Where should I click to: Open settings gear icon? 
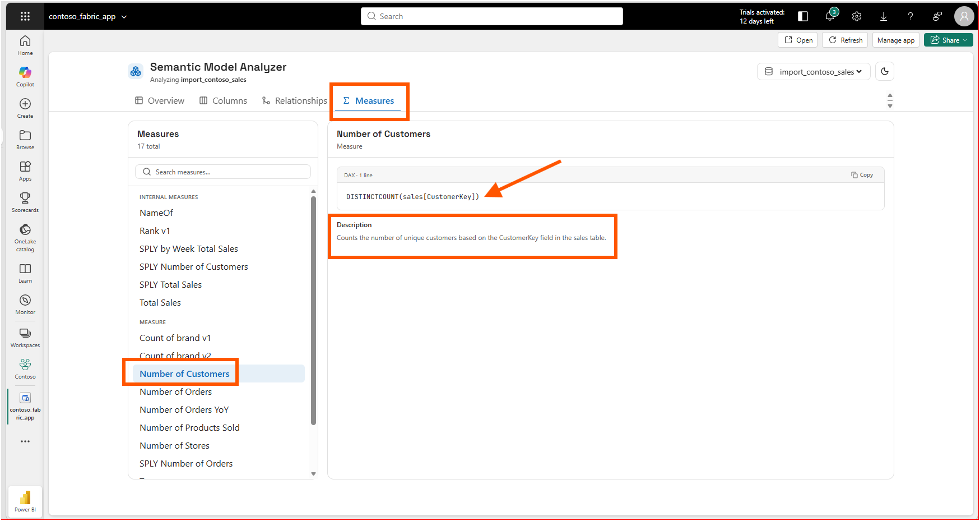coord(857,16)
